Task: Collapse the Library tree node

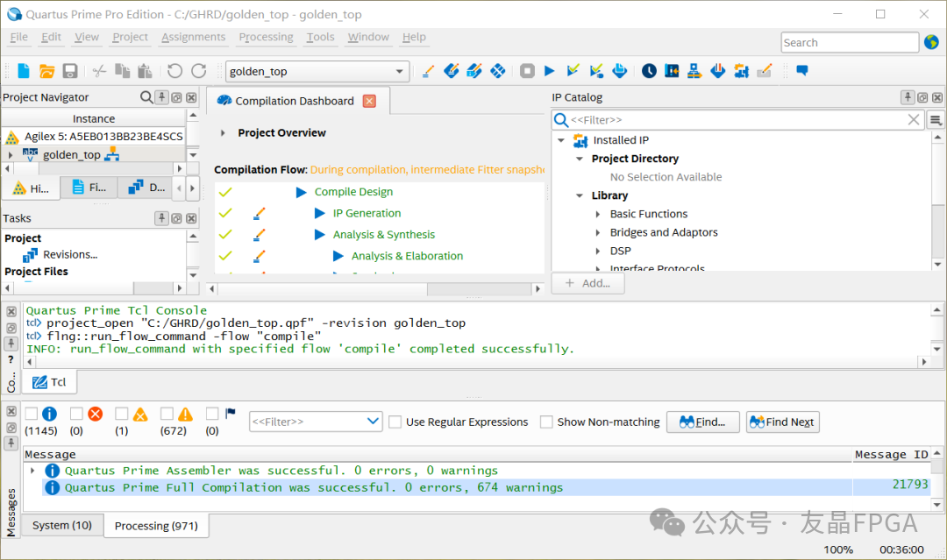Action: point(580,195)
